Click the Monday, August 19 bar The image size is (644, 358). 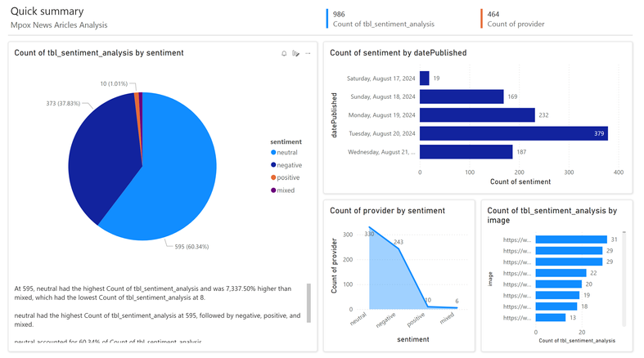point(477,115)
